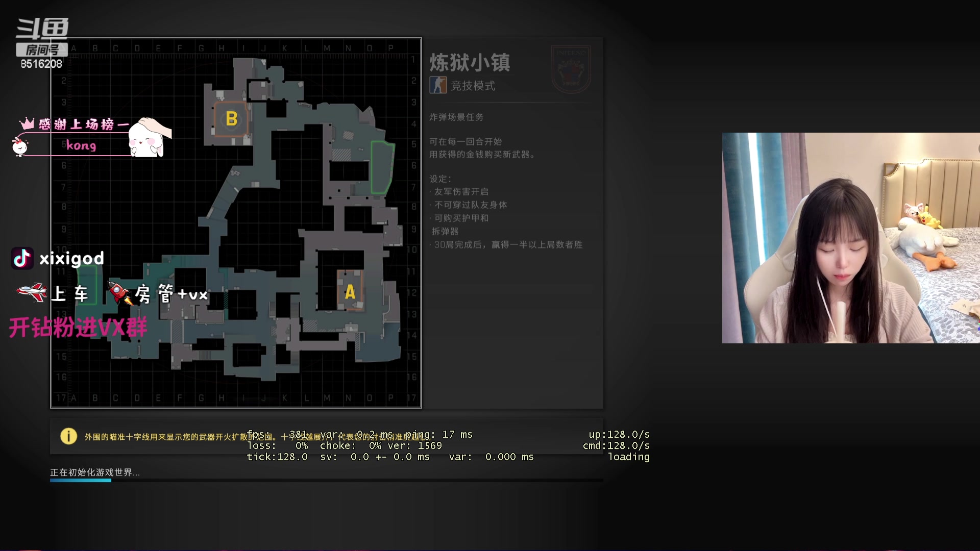Click the red airplane gift icon

pyautogui.click(x=32, y=292)
